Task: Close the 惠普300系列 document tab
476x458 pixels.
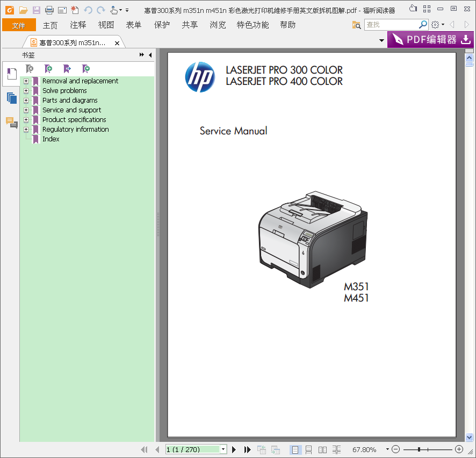Action: (x=117, y=43)
